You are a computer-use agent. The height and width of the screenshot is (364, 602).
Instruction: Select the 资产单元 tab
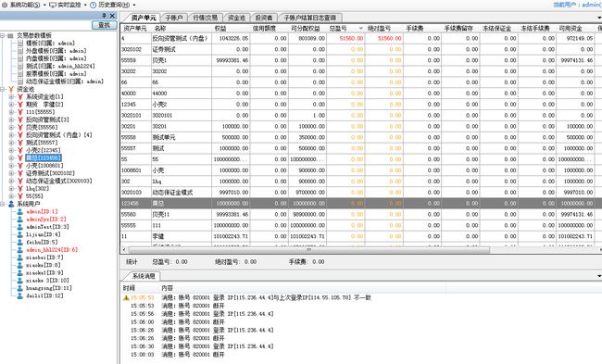144,18
